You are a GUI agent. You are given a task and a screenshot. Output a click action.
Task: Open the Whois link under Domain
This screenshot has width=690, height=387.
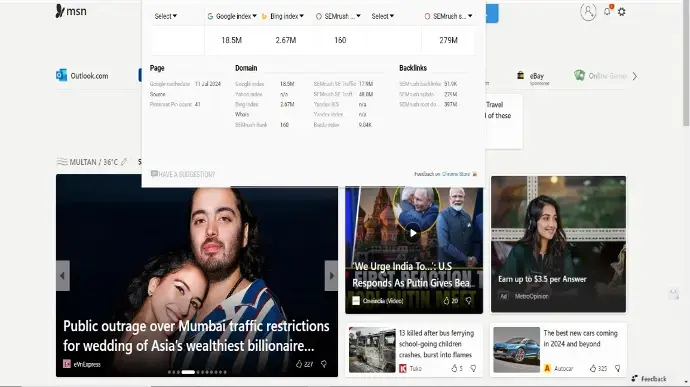tap(242, 114)
